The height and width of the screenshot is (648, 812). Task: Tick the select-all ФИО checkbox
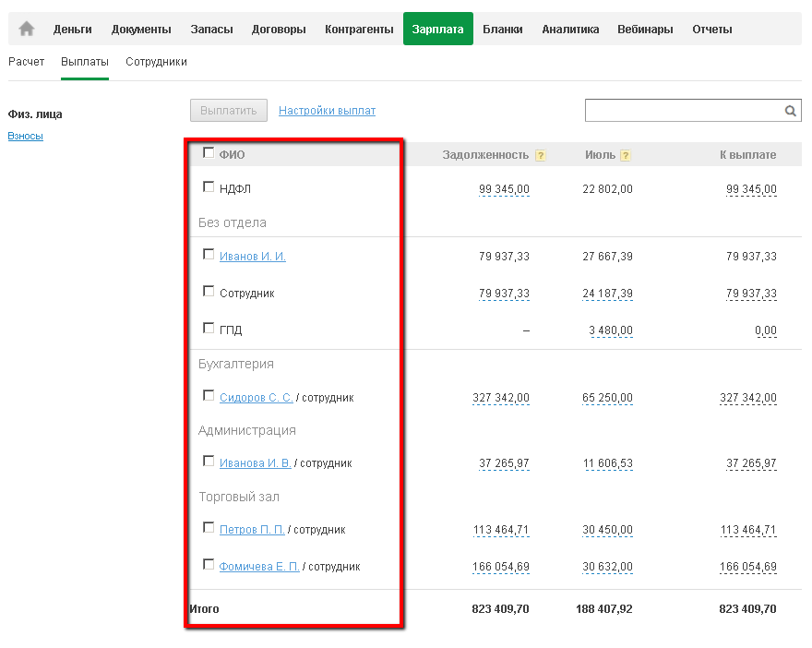point(209,153)
